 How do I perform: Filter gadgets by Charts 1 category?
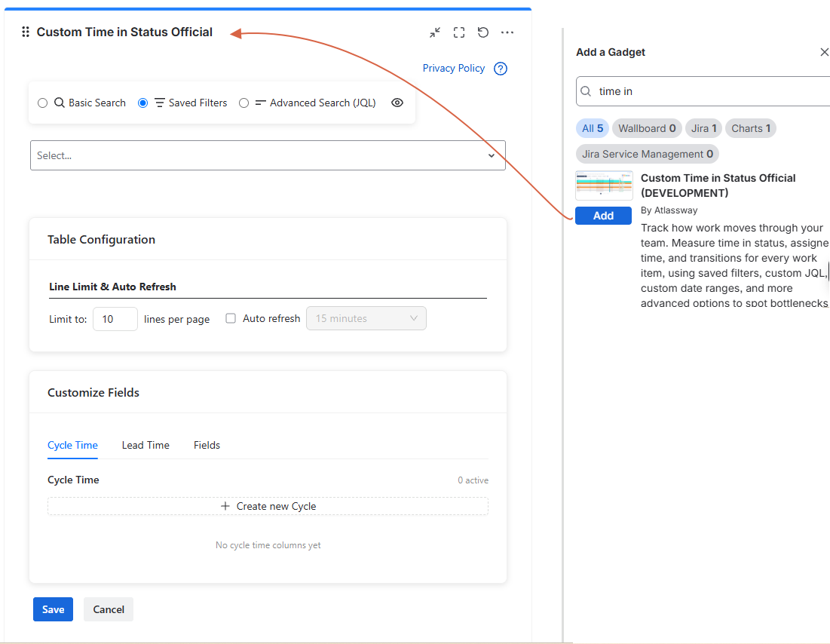tap(751, 128)
